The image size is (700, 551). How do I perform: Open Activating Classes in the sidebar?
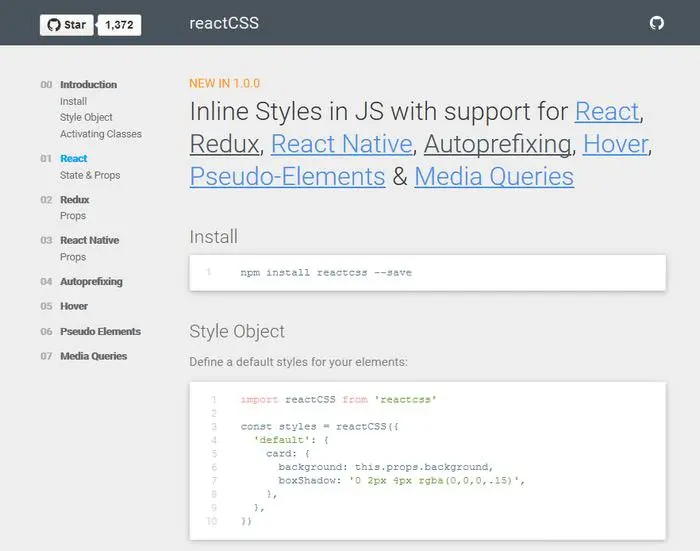[x=101, y=134]
